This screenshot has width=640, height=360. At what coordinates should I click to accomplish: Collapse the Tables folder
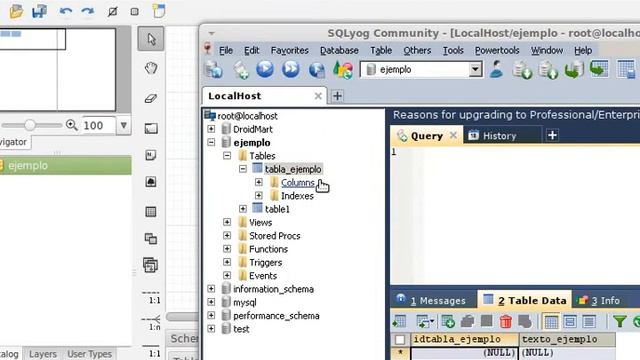[227, 156]
